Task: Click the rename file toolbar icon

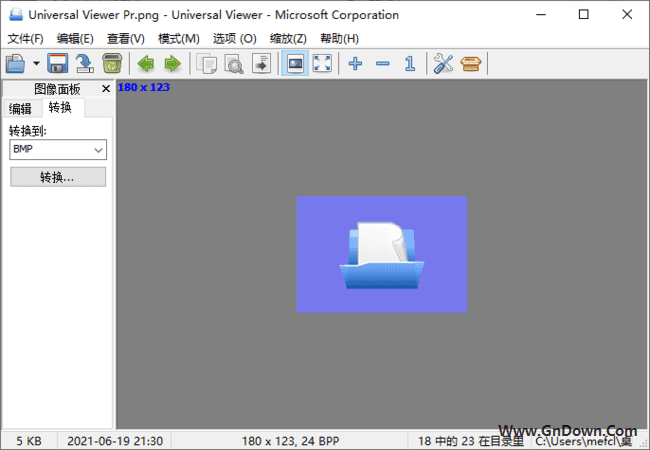Action: click(x=85, y=64)
